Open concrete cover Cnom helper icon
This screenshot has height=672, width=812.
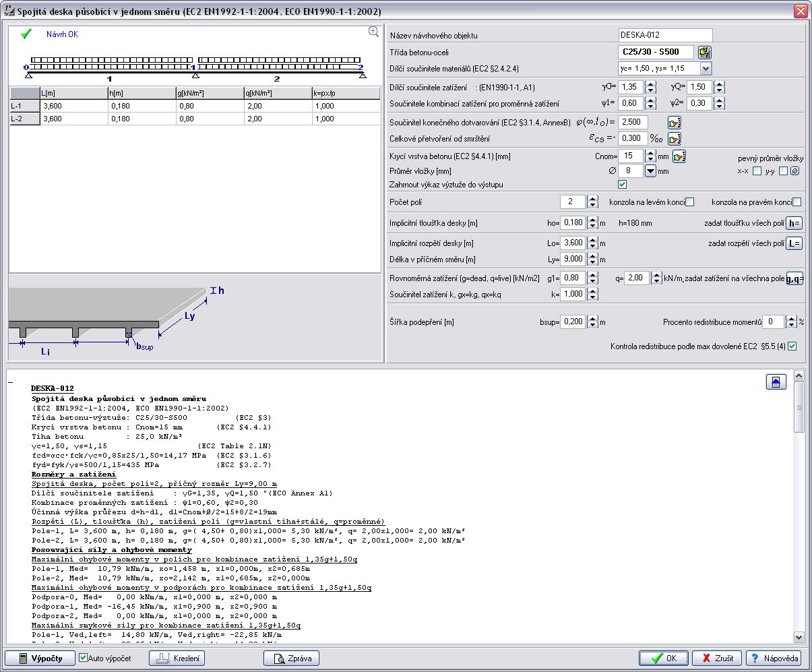coord(679,156)
